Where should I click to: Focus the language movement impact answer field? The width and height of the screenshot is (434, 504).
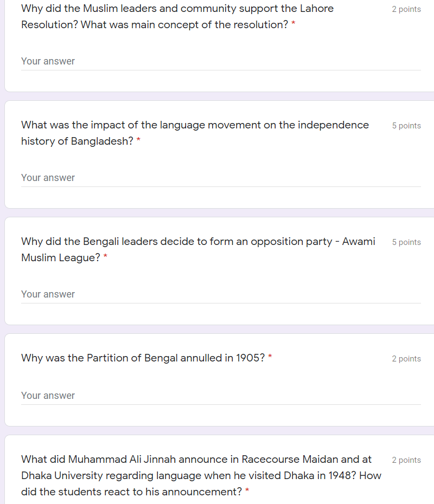[x=221, y=178]
